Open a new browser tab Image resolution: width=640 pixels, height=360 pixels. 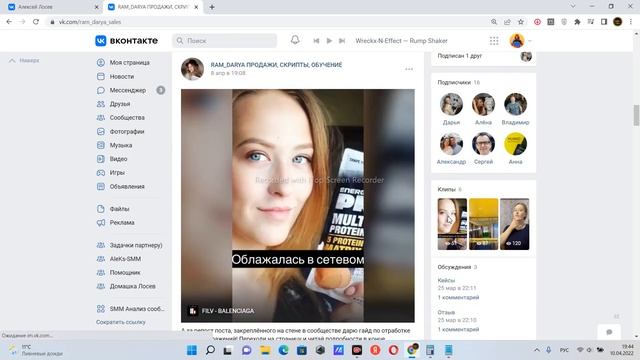click(212, 7)
